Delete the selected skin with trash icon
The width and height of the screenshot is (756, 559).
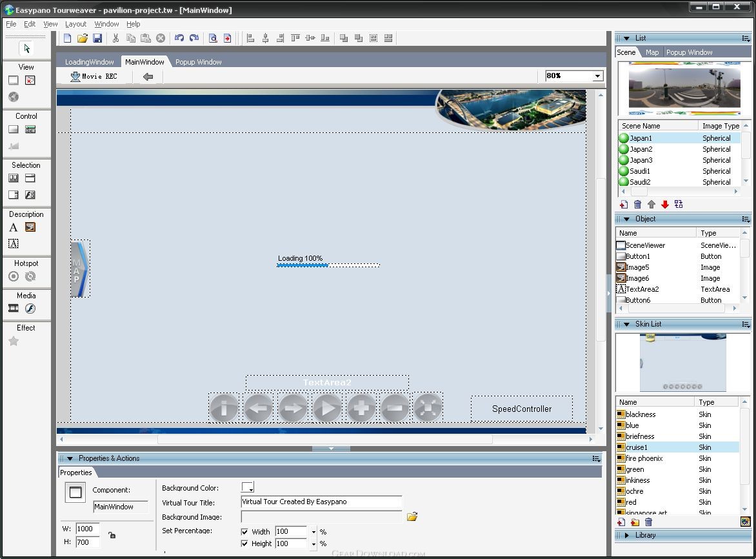pos(648,522)
